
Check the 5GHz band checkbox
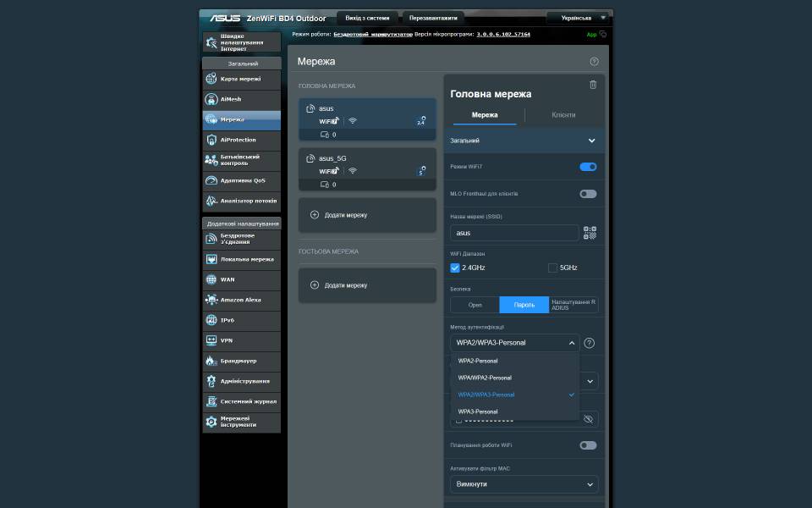(x=553, y=268)
